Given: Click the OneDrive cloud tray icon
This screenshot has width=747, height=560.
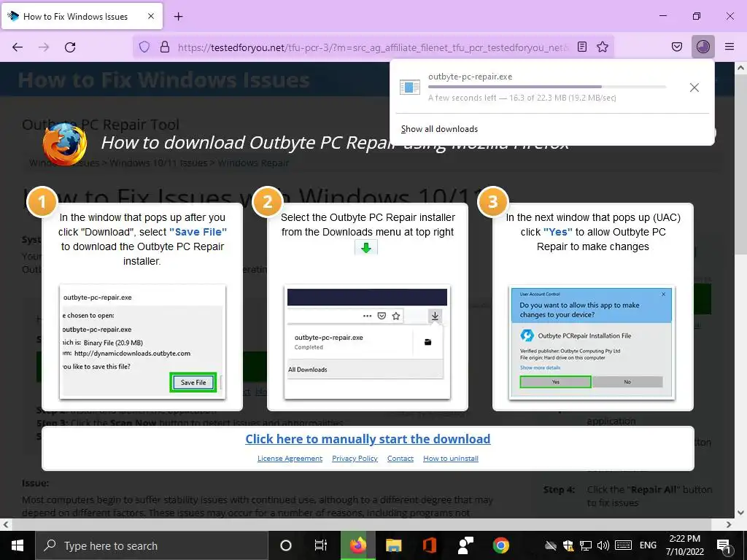Looking at the screenshot, I should 551,545.
